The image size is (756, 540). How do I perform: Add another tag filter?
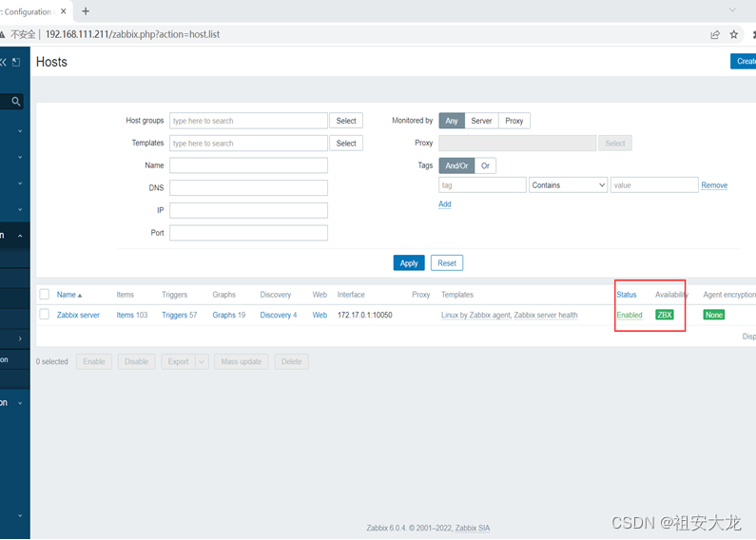[444, 204]
